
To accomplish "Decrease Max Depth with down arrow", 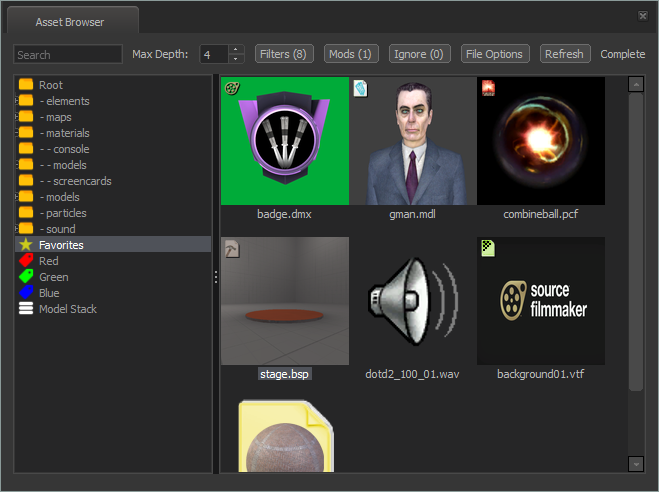I will pyautogui.click(x=236, y=59).
